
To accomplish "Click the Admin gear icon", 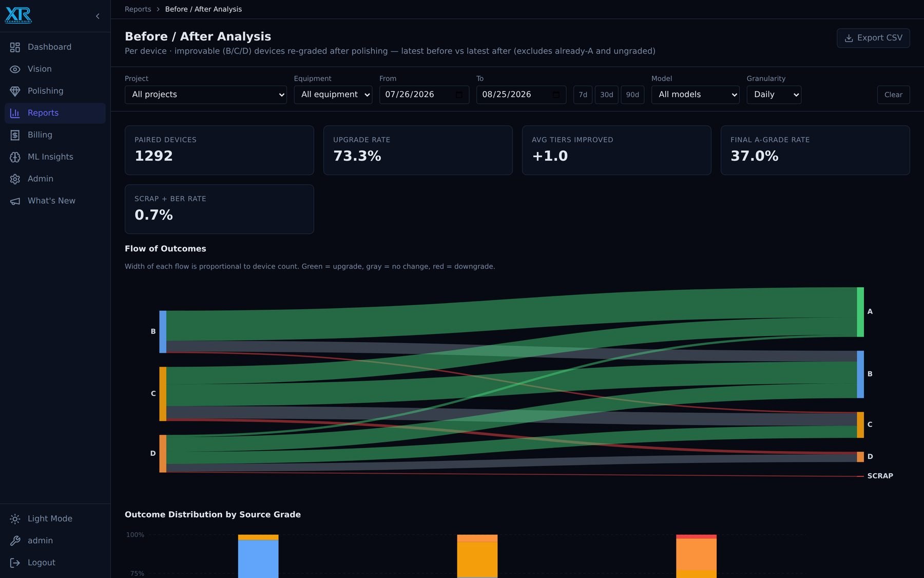I will [x=15, y=179].
